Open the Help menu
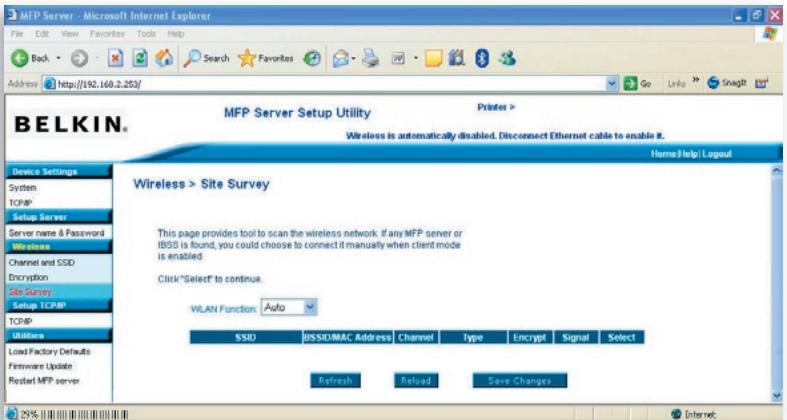The width and height of the screenshot is (787, 420). [x=176, y=34]
